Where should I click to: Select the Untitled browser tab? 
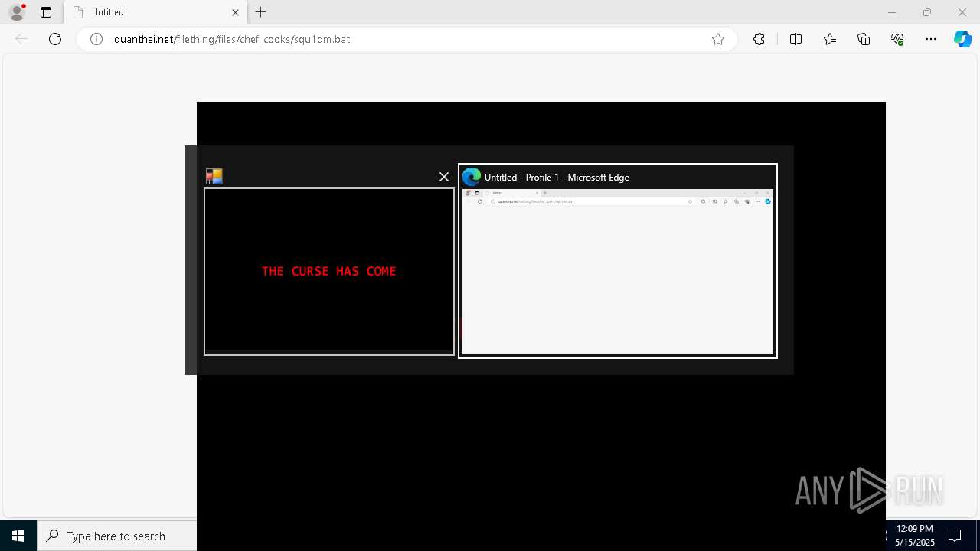point(155,12)
